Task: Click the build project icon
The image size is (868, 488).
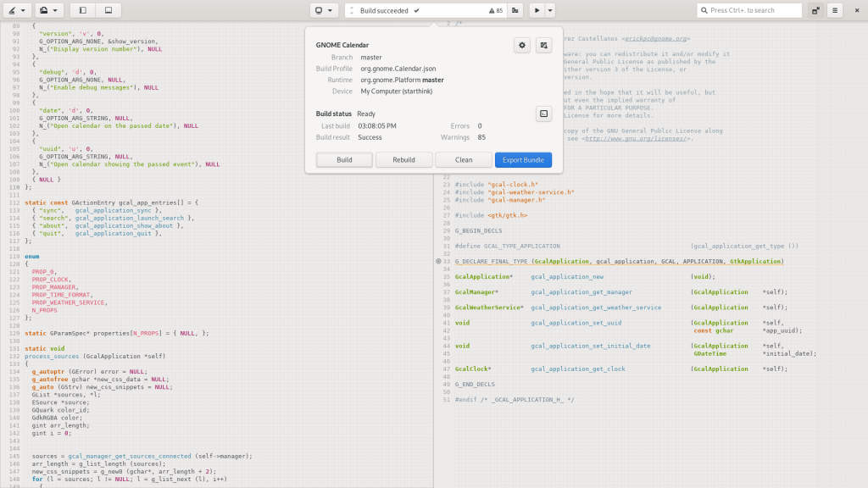Action: click(x=515, y=10)
